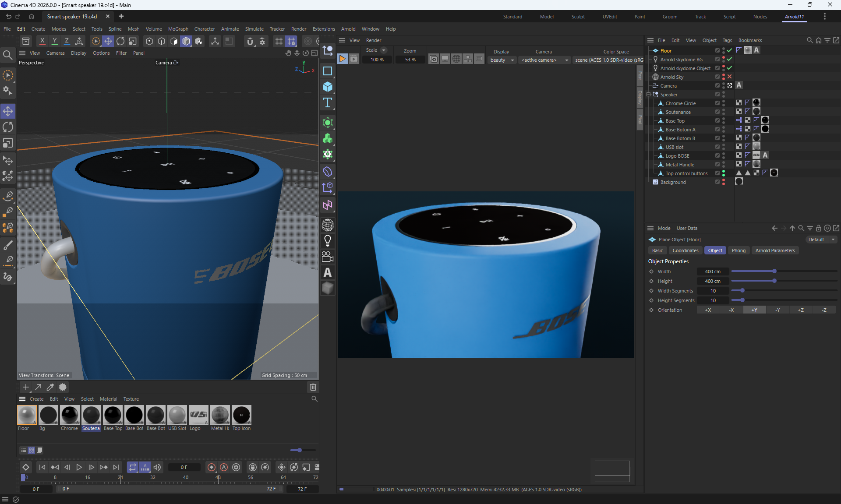Set plane orientation to +Z
The width and height of the screenshot is (841, 504).
[x=801, y=310]
